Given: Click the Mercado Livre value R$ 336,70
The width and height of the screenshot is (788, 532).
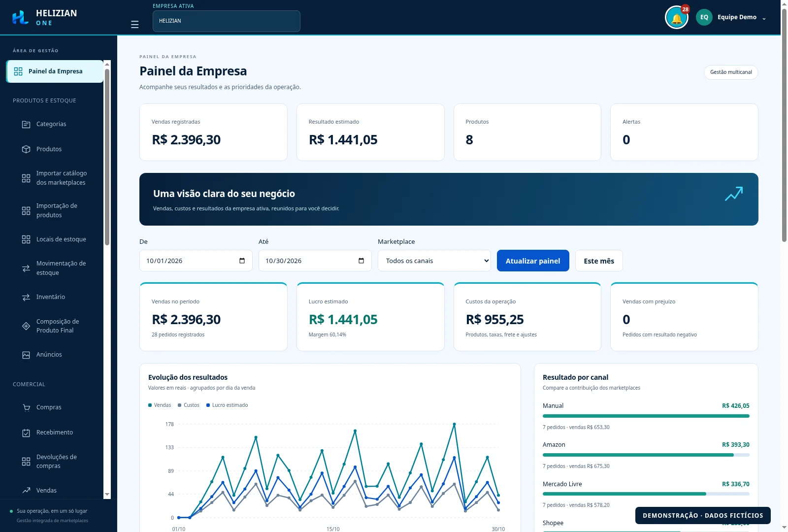Looking at the screenshot, I should 736,484.
